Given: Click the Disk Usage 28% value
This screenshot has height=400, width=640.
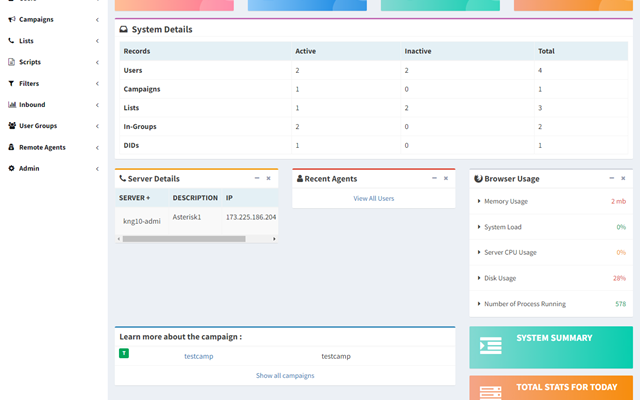Looking at the screenshot, I should tap(619, 278).
